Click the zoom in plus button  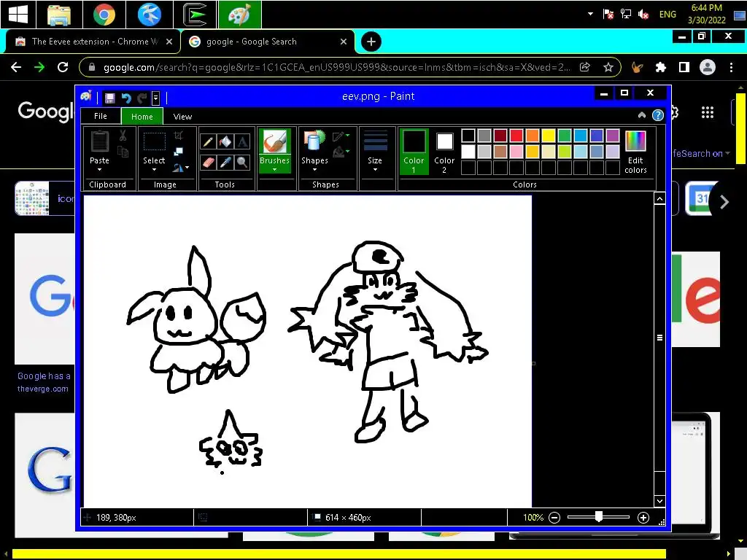643,518
